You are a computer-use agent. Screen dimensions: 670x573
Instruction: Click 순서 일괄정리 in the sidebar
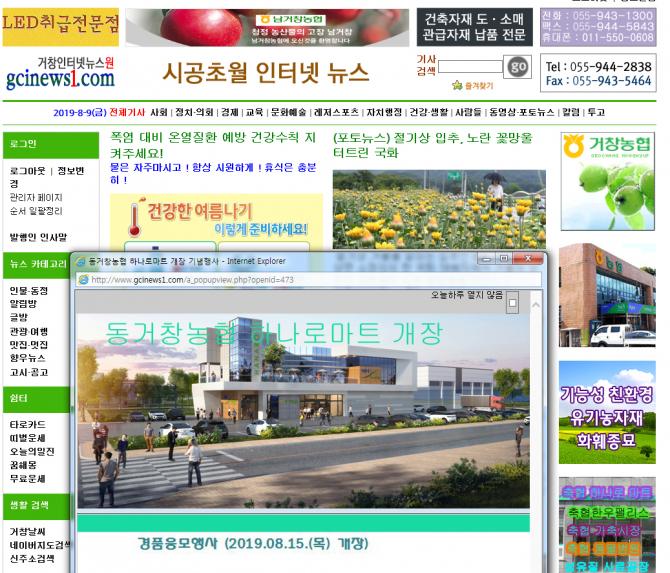click(36, 211)
